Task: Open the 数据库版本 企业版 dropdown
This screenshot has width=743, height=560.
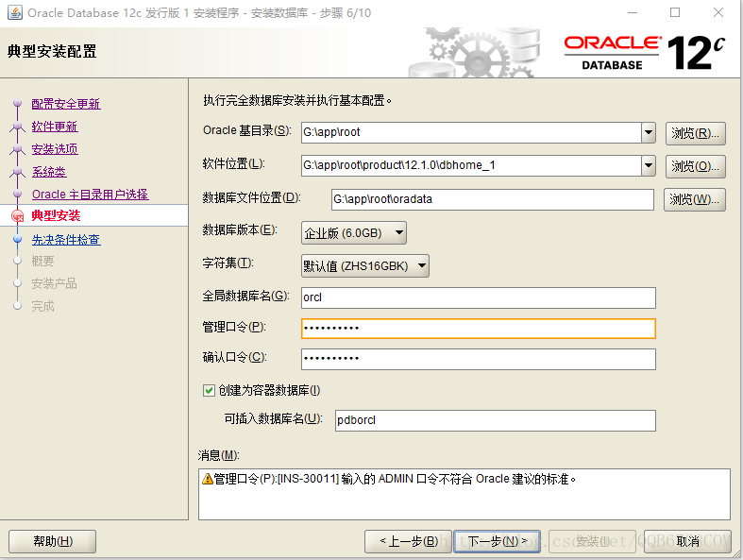Action: (x=353, y=233)
